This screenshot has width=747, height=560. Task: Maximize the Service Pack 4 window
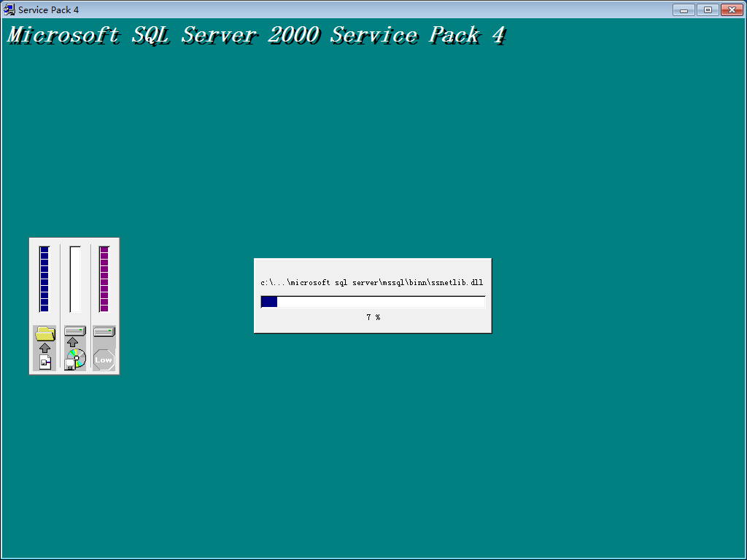point(707,9)
